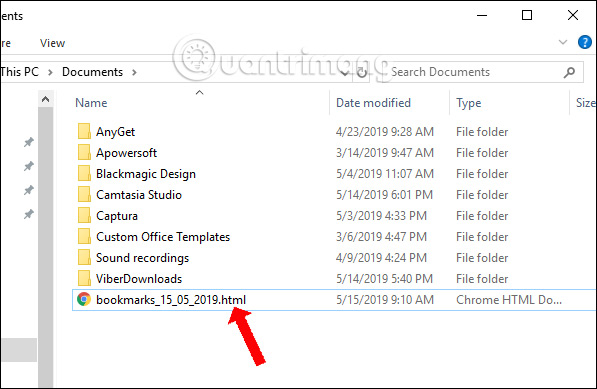
Task: Expand the chevron after This PC
Action: [x=50, y=72]
